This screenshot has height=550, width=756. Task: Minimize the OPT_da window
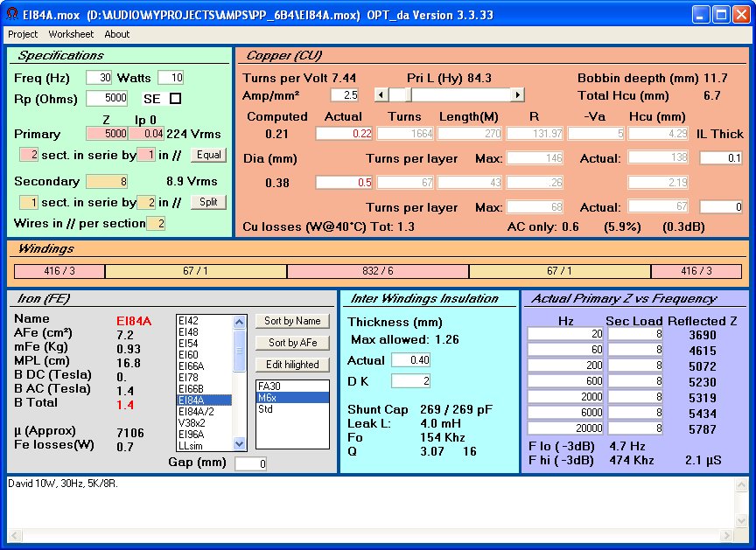[x=701, y=15]
